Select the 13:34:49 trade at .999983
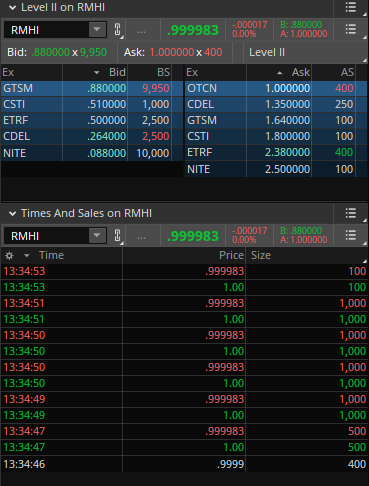 tap(184, 399)
